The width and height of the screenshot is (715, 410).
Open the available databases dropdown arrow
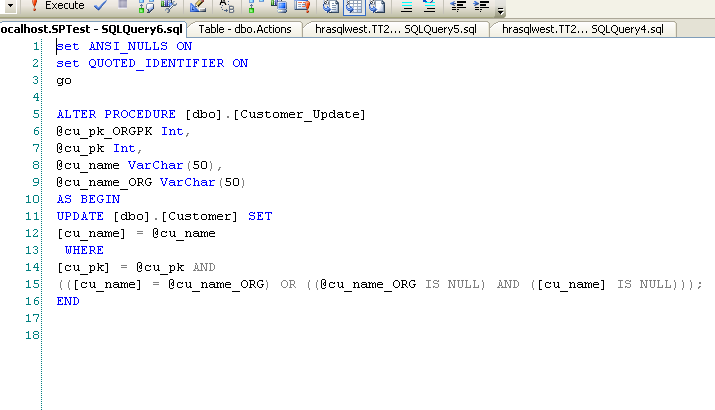click(8, 7)
